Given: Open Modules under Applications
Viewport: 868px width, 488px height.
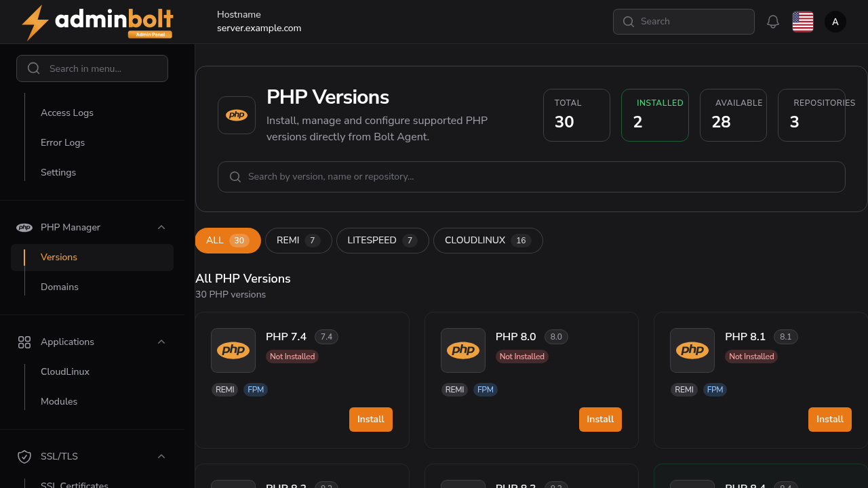Looking at the screenshot, I should coord(59,402).
